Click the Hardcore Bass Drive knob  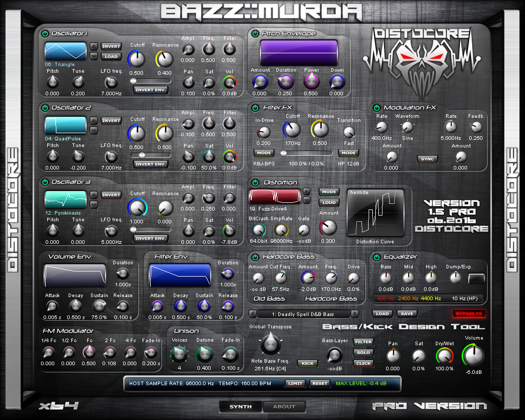353,278
